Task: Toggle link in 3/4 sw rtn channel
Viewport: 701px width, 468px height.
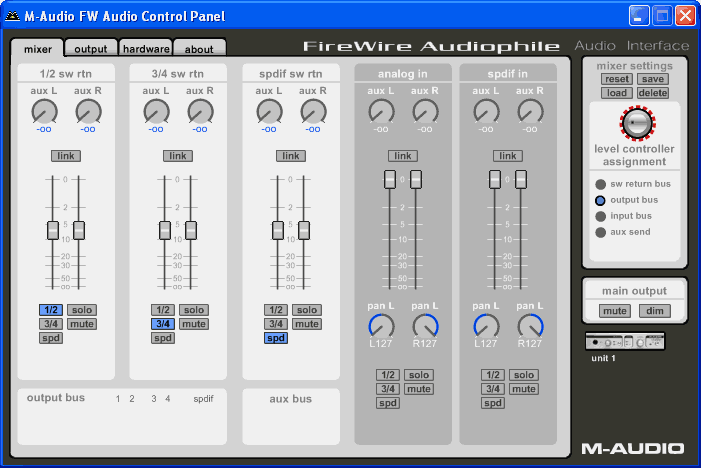Action: [177, 156]
